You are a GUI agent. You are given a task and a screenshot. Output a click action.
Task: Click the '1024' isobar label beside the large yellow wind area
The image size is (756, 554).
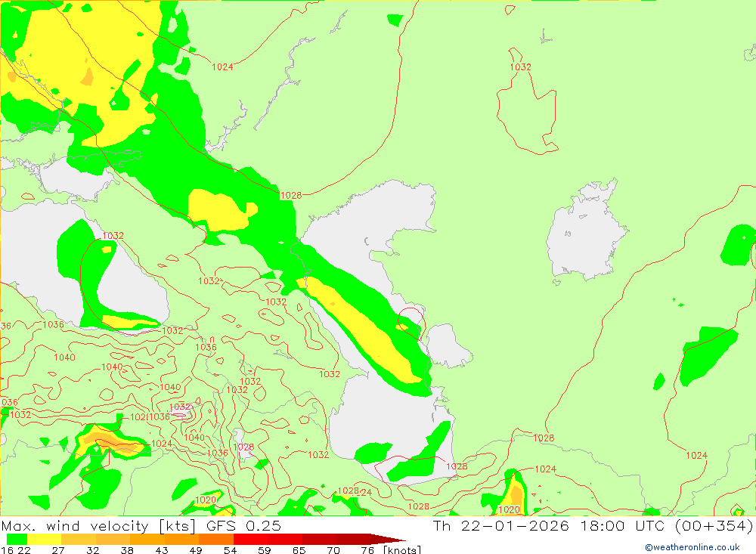[x=222, y=67]
